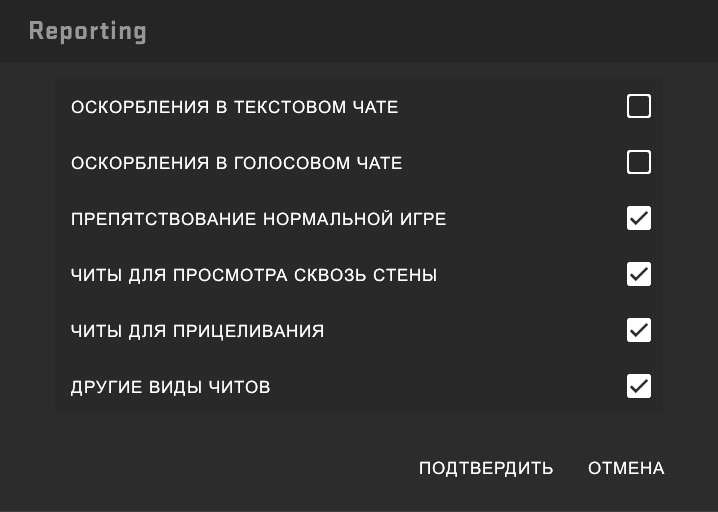Cancel the report with ОТМЕНА

pyautogui.click(x=626, y=468)
